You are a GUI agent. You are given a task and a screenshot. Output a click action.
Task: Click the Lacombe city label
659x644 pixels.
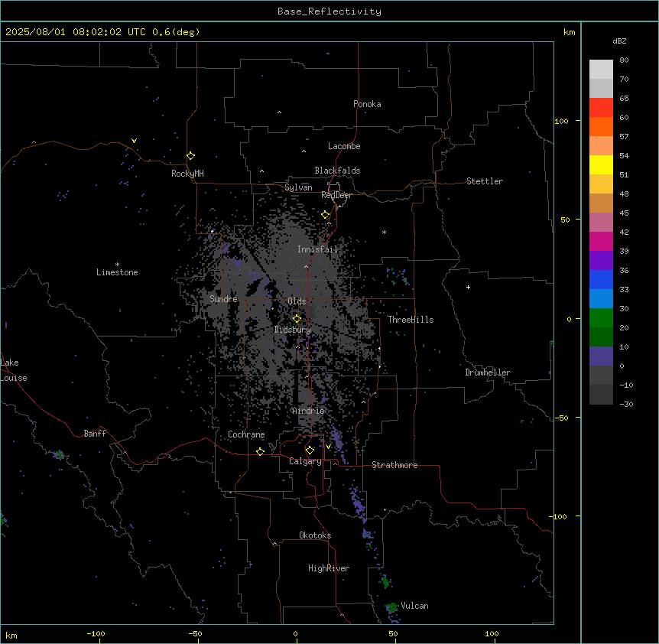(x=344, y=146)
